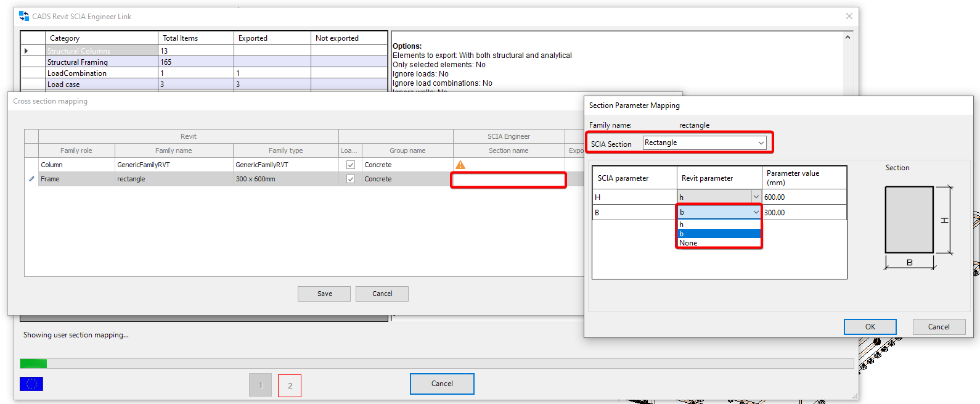Click the green export progress bar

(33, 363)
